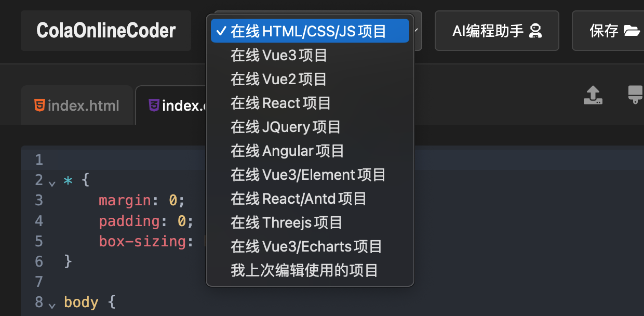Pick 在线 React/Antd 项目 option
644x316 pixels.
coord(310,199)
